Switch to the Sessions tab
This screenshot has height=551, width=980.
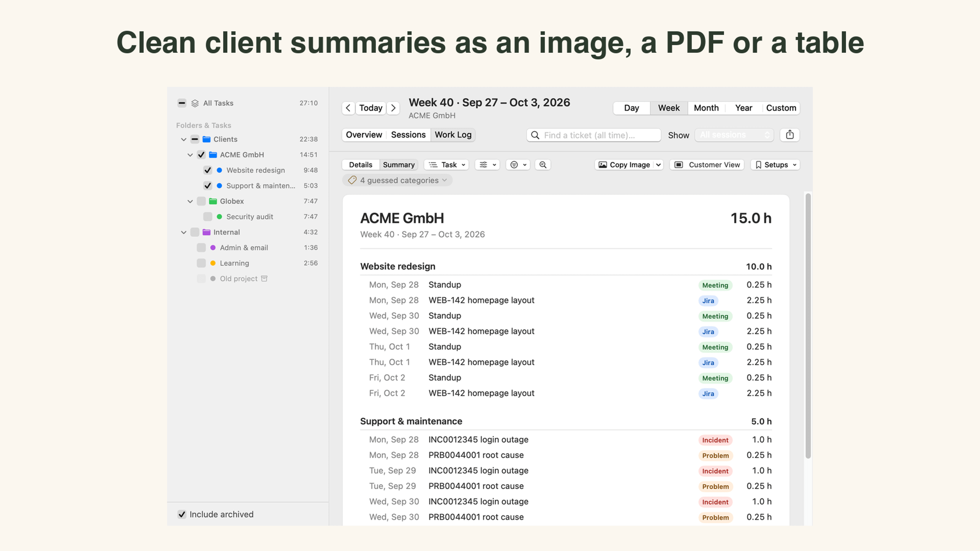(408, 135)
